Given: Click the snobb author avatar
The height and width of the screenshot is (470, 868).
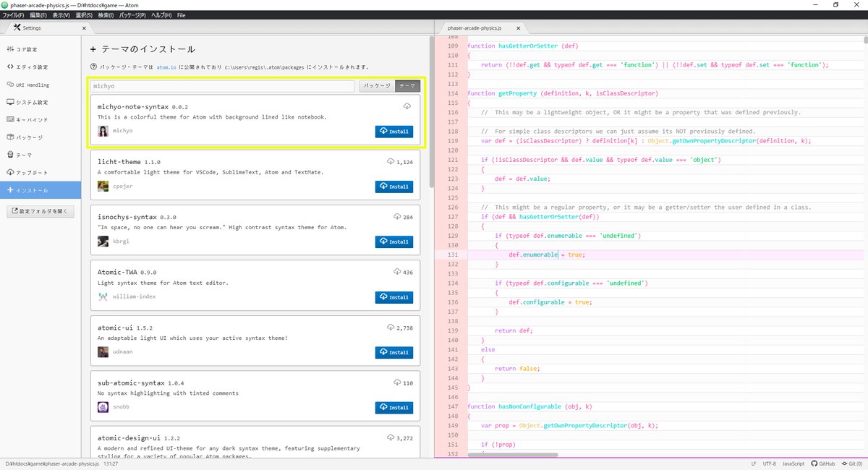Looking at the screenshot, I should (103, 407).
